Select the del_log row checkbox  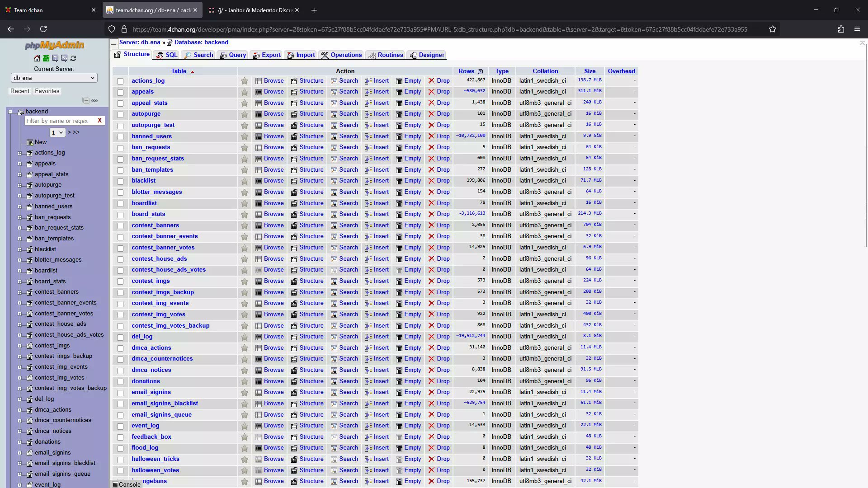120,337
